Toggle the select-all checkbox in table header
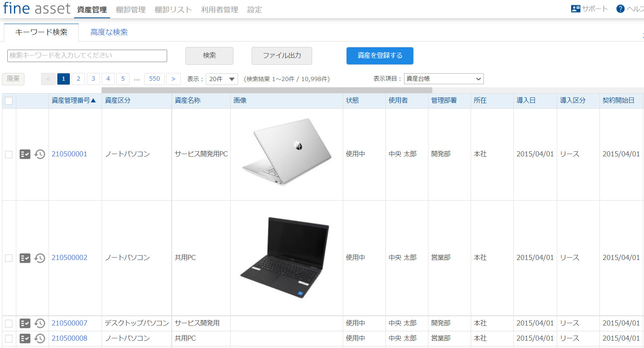The height and width of the screenshot is (348, 644). [9, 101]
